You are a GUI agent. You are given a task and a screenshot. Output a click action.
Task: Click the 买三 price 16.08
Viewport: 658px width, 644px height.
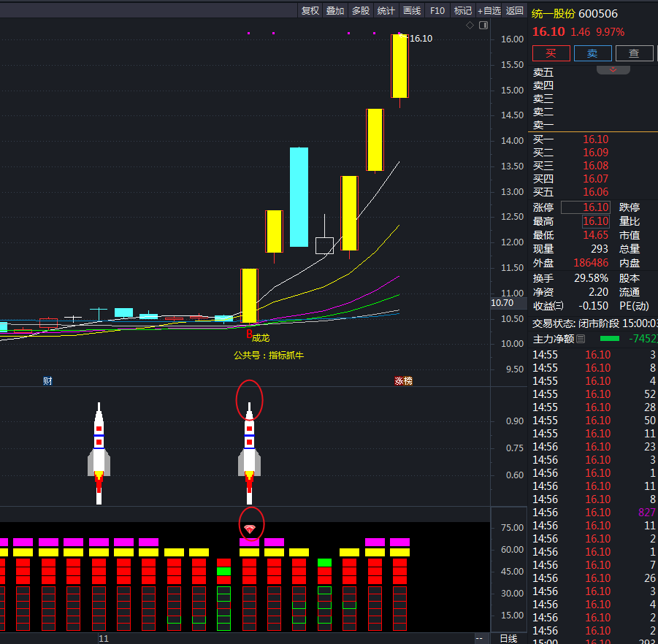pyautogui.click(x=595, y=166)
